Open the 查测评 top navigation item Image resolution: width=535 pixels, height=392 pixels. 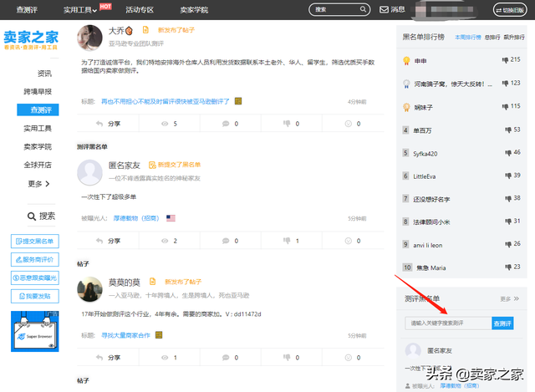(27, 10)
